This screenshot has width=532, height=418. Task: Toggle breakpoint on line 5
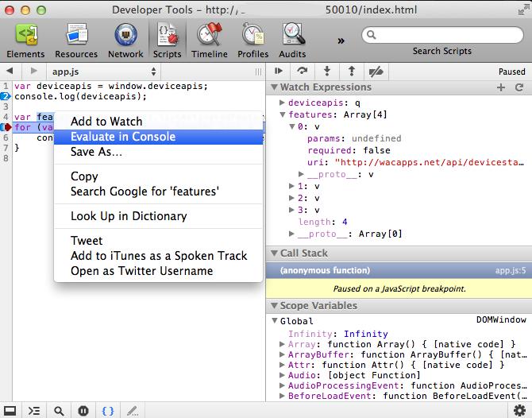[x=6, y=127]
